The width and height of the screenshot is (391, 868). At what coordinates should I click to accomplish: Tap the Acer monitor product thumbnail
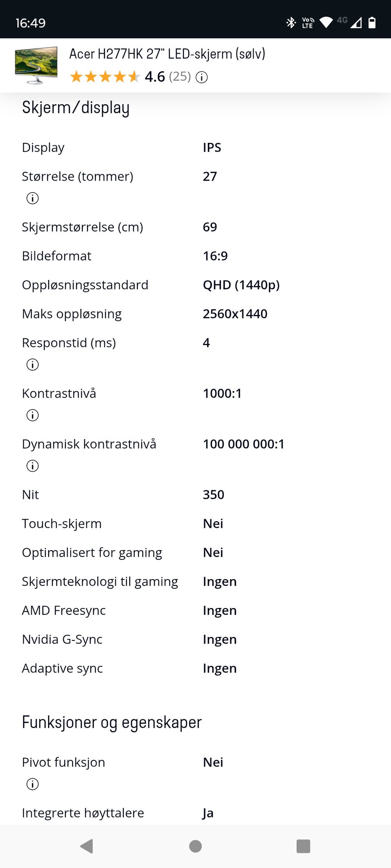pyautogui.click(x=36, y=65)
